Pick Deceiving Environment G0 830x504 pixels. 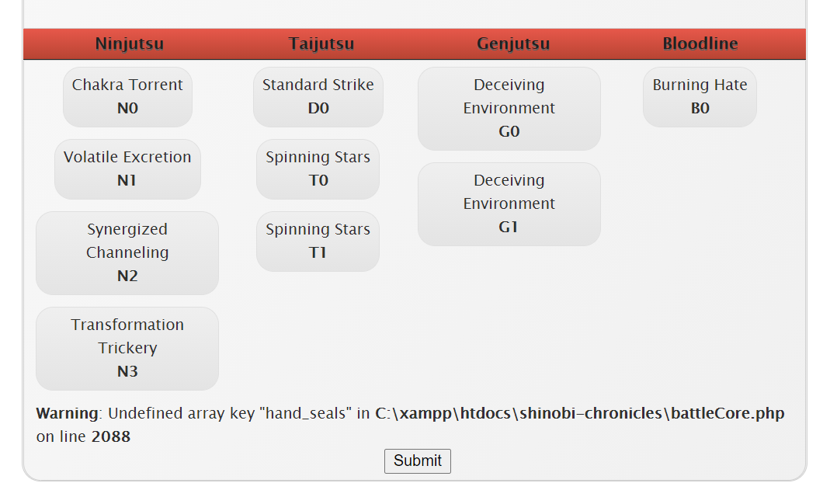pos(509,109)
